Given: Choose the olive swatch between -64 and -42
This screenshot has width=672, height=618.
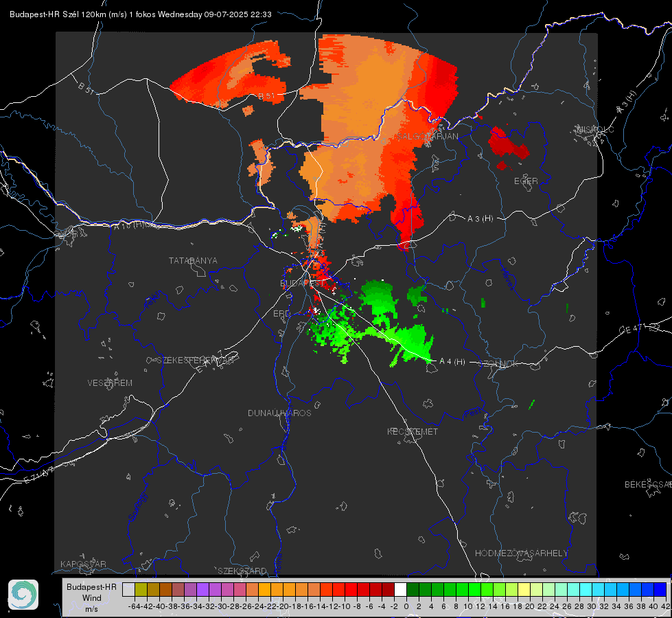Looking at the screenshot, I should 141,589.
